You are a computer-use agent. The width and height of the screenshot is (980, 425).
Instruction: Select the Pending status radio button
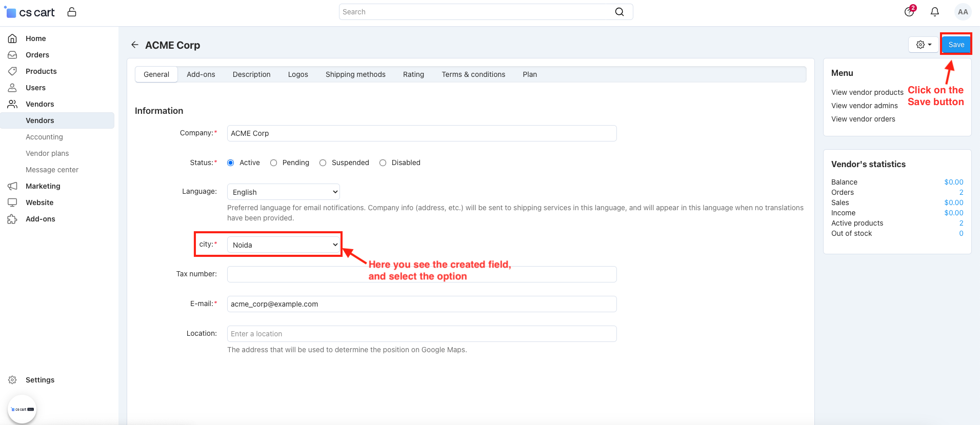pos(274,163)
